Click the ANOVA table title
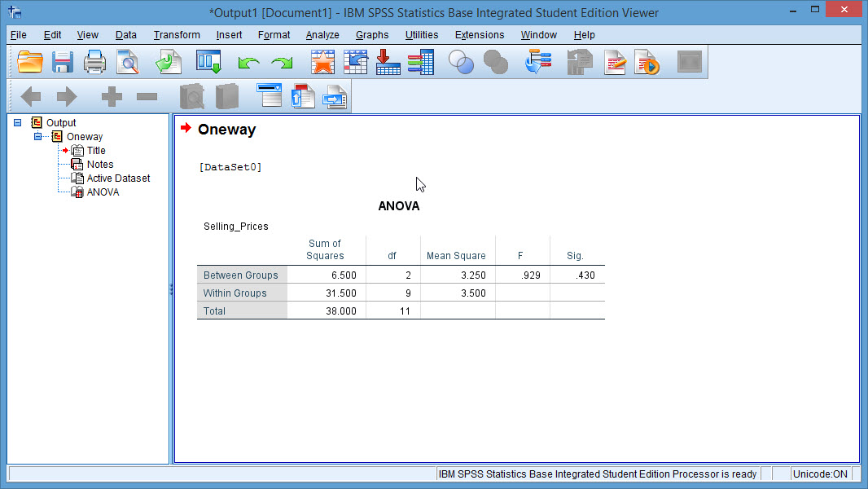 point(398,206)
